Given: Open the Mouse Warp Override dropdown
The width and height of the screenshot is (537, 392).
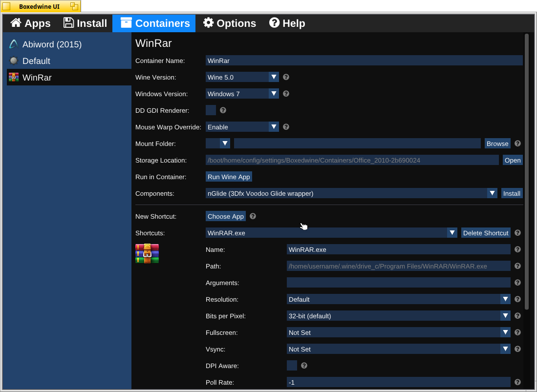Looking at the screenshot, I should click(242, 127).
